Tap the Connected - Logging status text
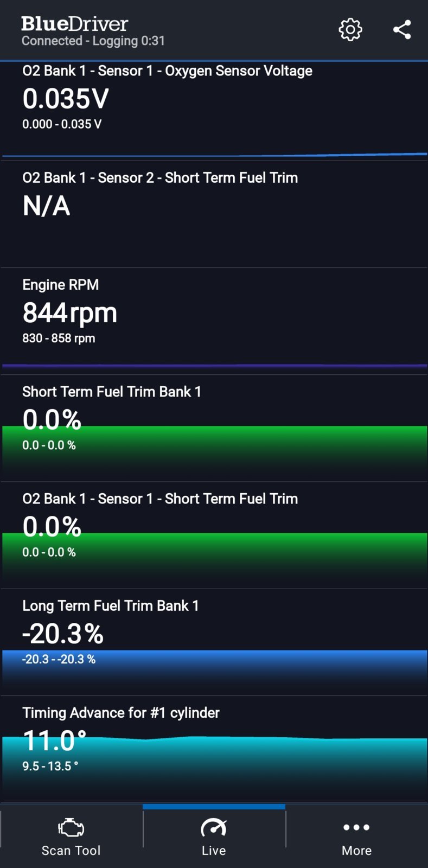The height and width of the screenshot is (868, 428). 93,41
